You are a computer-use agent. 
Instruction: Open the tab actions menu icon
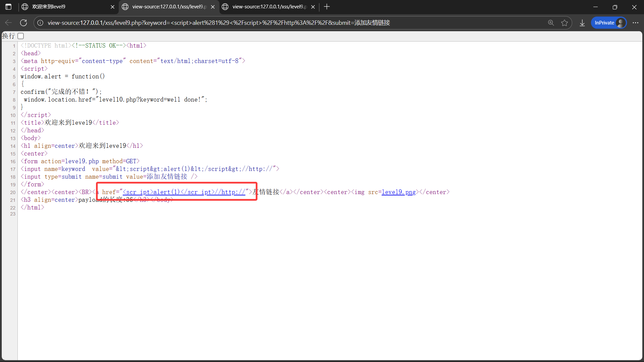(8, 7)
